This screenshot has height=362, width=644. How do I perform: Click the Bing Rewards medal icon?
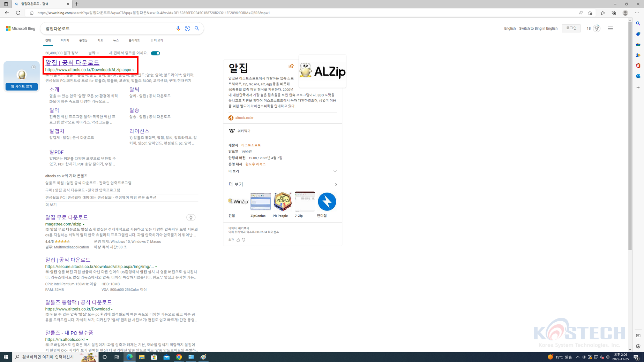(597, 29)
